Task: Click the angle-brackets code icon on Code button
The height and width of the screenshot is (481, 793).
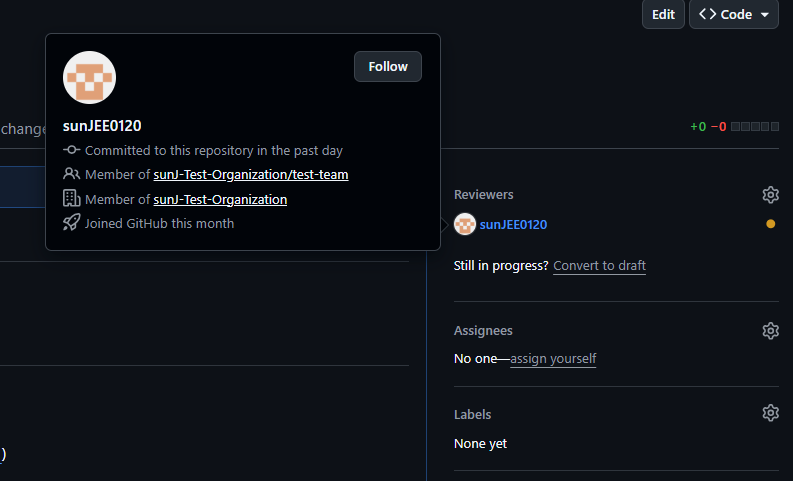Action: tap(708, 14)
